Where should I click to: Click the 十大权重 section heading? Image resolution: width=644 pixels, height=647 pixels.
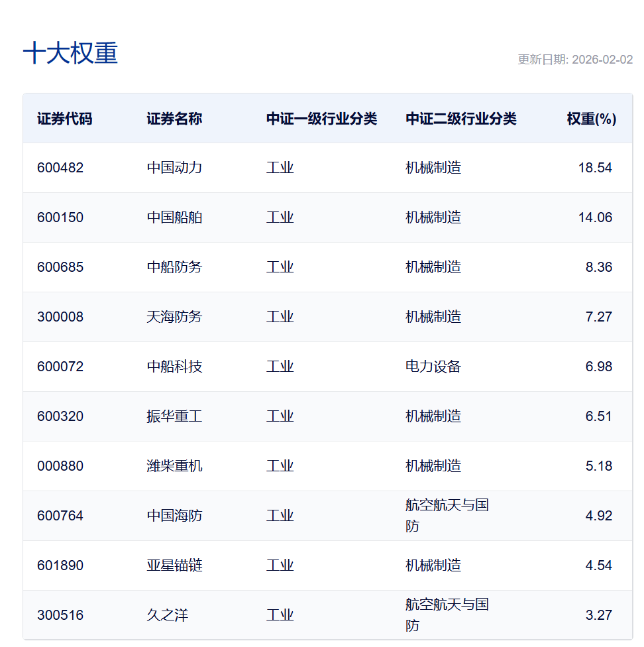[70, 54]
